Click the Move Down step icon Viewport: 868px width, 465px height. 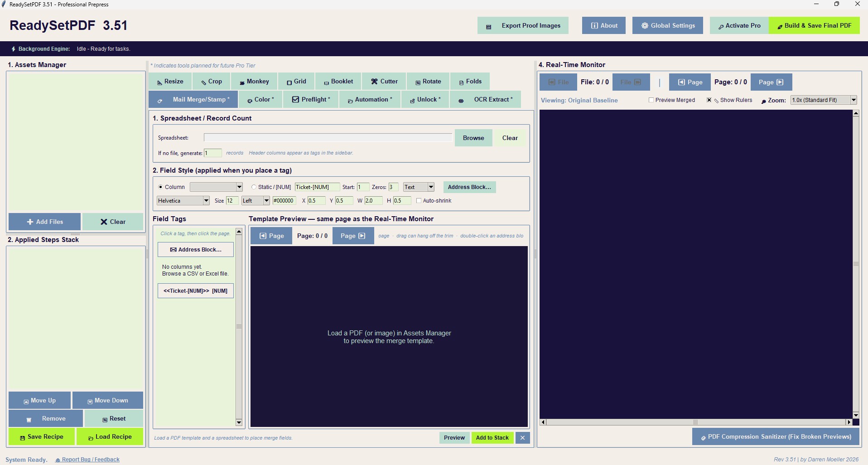click(x=90, y=402)
